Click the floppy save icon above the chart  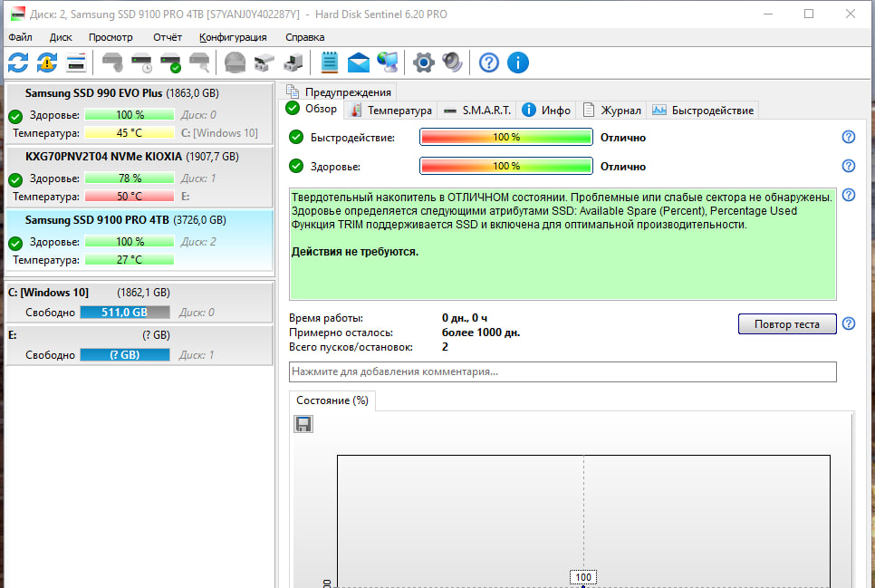tap(303, 424)
